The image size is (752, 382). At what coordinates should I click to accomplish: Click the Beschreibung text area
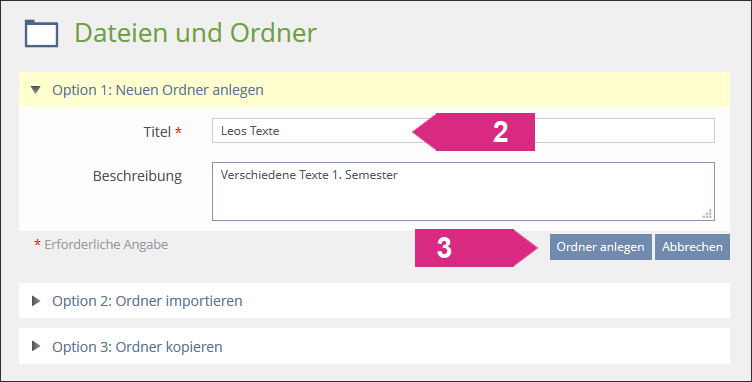(x=463, y=191)
